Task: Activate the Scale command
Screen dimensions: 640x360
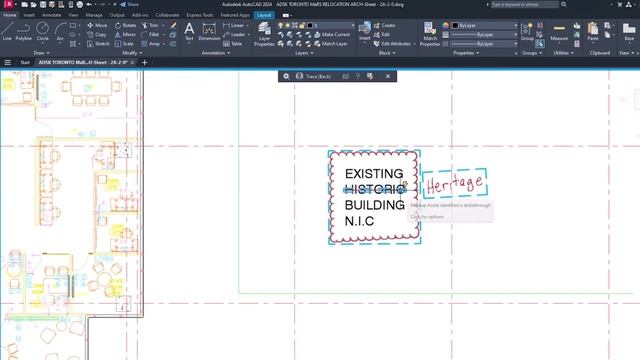Action: tap(124, 44)
